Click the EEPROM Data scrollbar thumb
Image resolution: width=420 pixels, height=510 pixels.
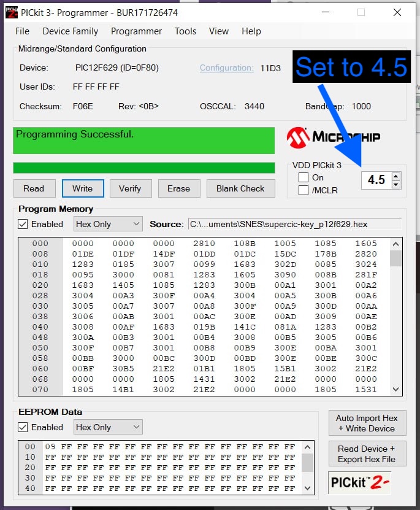tap(307, 463)
